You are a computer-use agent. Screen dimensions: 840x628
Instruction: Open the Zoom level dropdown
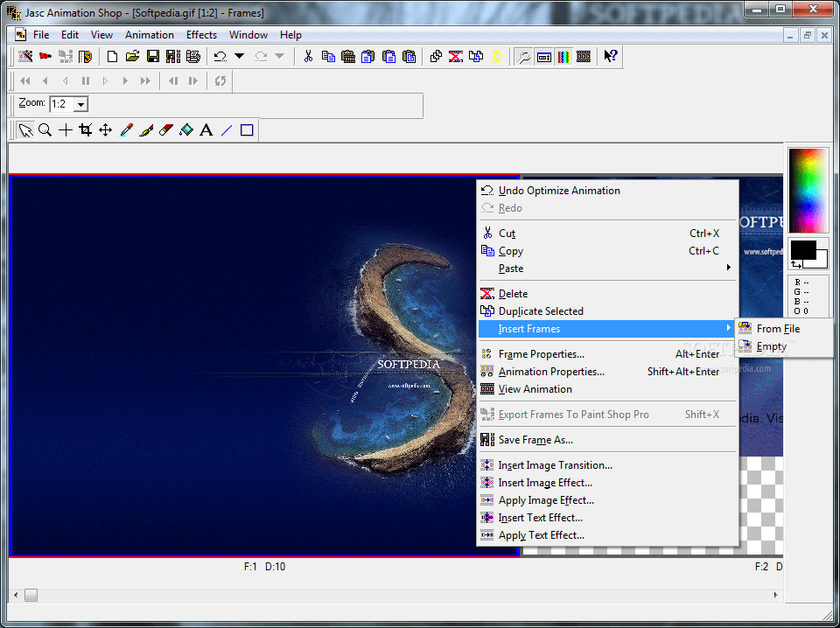coord(79,103)
